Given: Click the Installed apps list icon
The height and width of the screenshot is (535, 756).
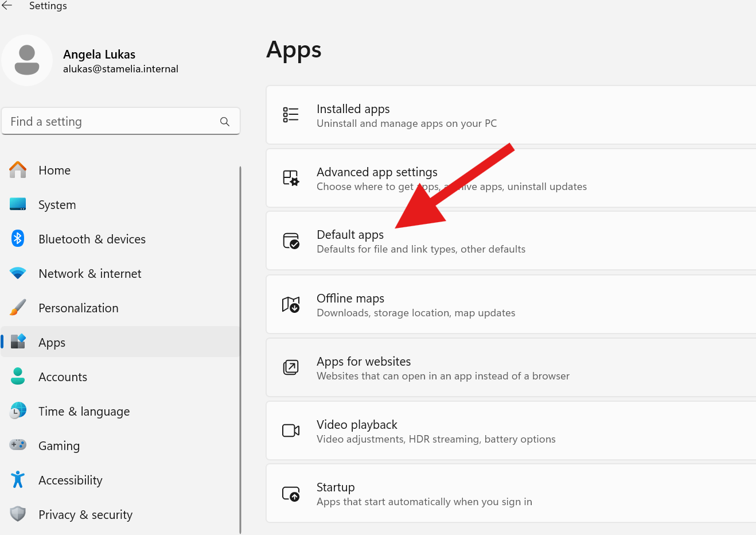Looking at the screenshot, I should click(291, 115).
